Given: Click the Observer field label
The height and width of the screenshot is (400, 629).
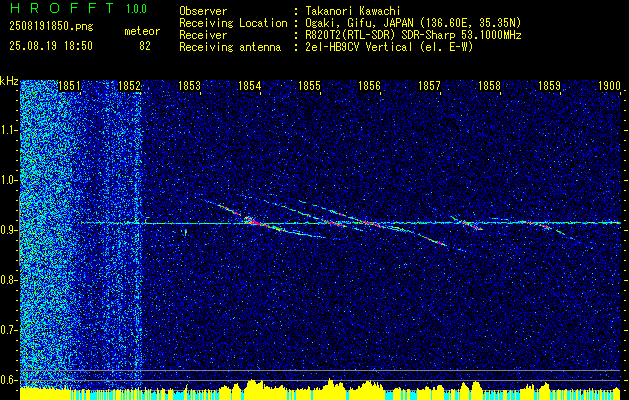Looking at the screenshot, I should pos(203,11).
